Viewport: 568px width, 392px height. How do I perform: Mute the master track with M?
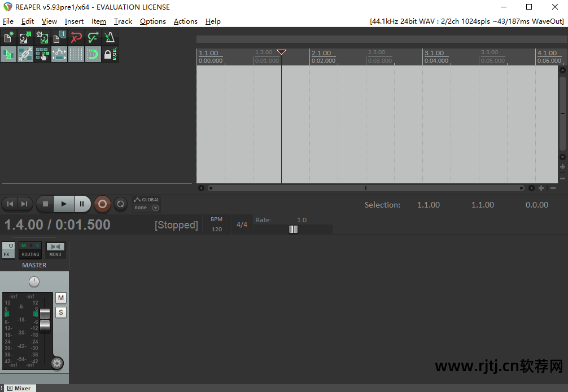click(x=61, y=298)
